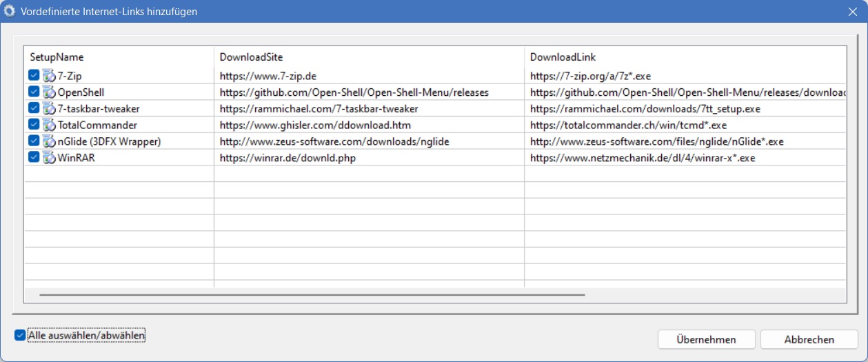Click the Abbrechen button

coord(809,339)
